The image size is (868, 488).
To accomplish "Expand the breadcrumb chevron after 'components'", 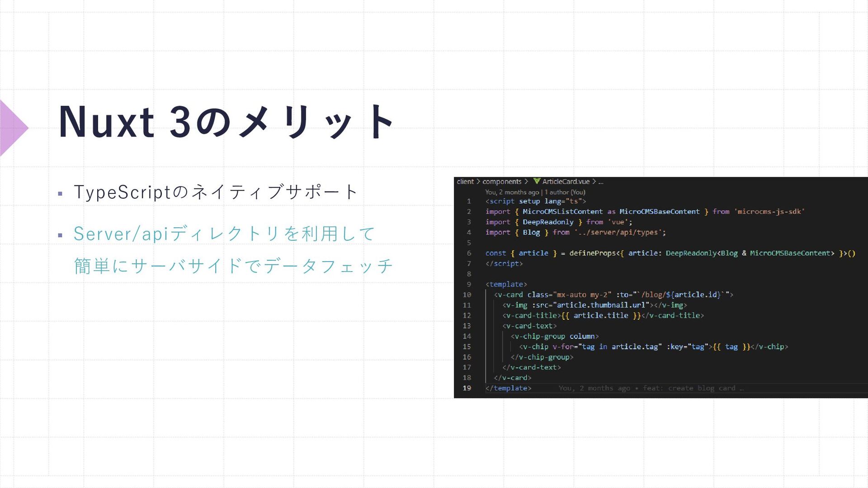I will click(x=526, y=181).
